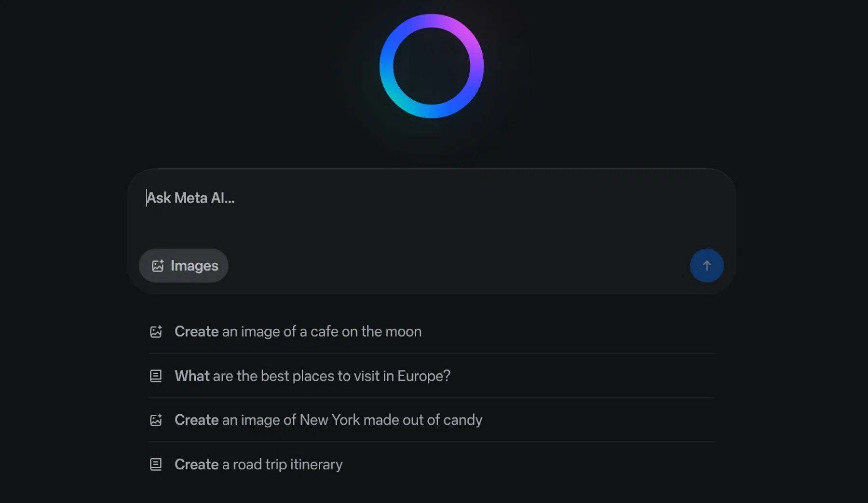Viewport: 868px width, 503px height.
Task: Click image icon beside cafe on the moon
Action: 156,332
